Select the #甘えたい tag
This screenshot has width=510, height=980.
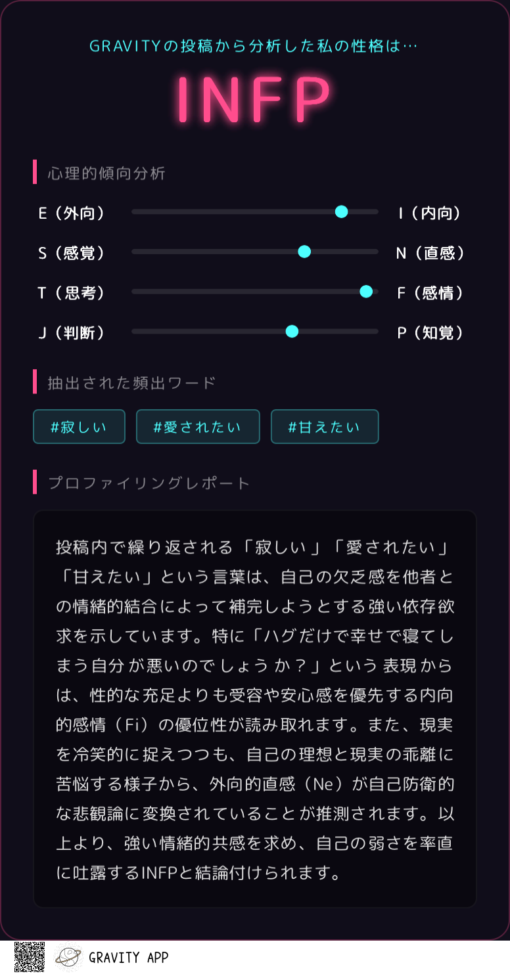[x=325, y=427]
